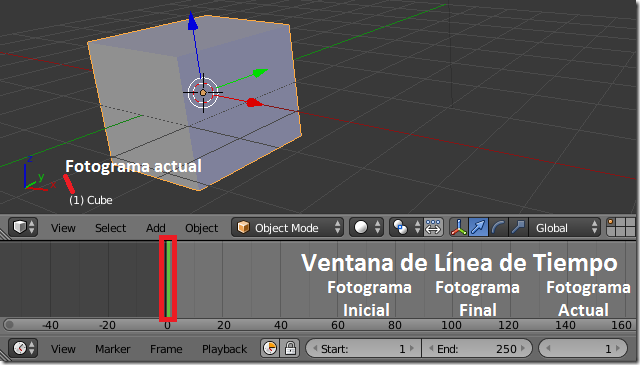Select the translate manipulator arrow icon
Image resolution: width=640 pixels, height=365 pixels.
point(478,227)
